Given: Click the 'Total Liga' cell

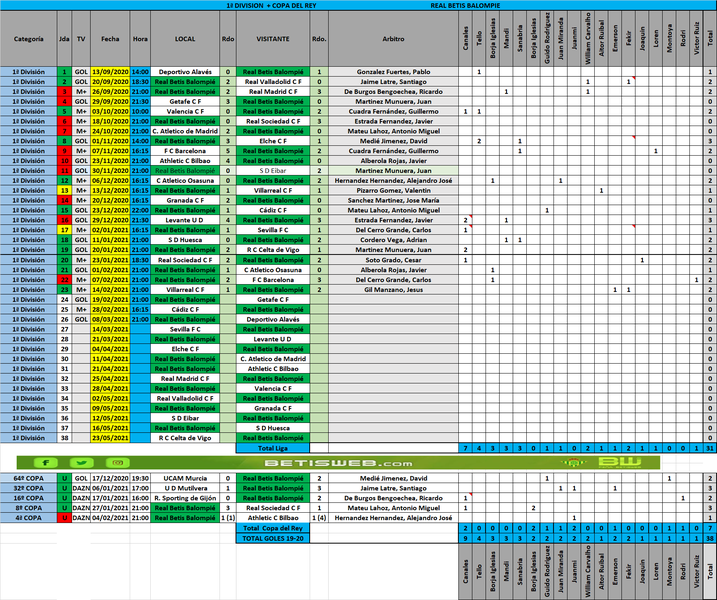Looking at the screenshot, I should point(273,448).
